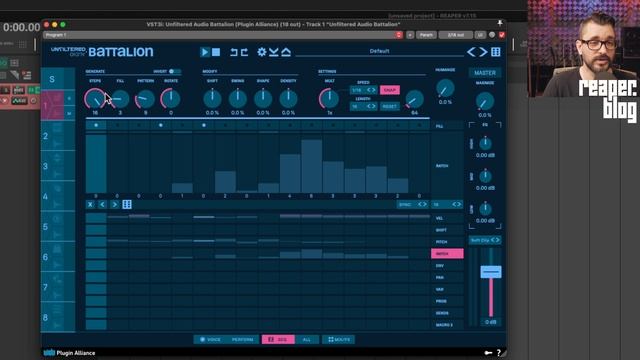Click the plus button beside the program dropdown
This screenshot has width=640, height=360.
(410, 35)
